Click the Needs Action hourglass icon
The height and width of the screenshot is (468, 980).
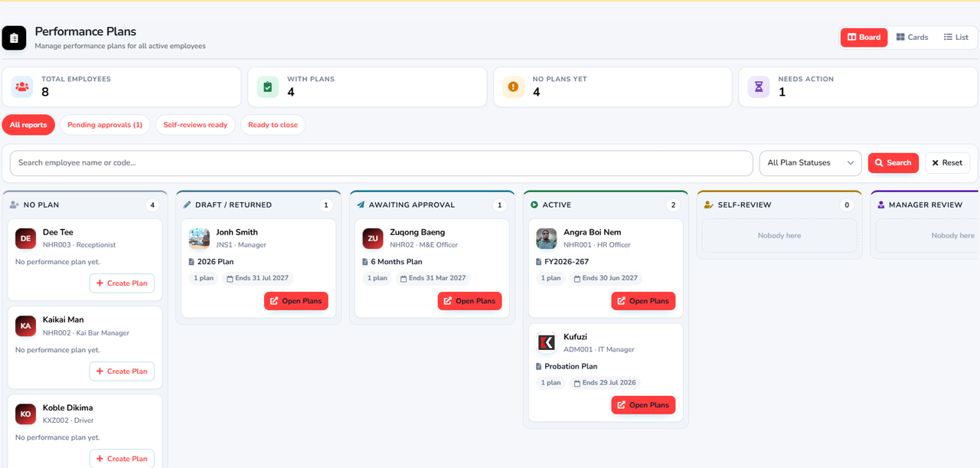pos(759,87)
